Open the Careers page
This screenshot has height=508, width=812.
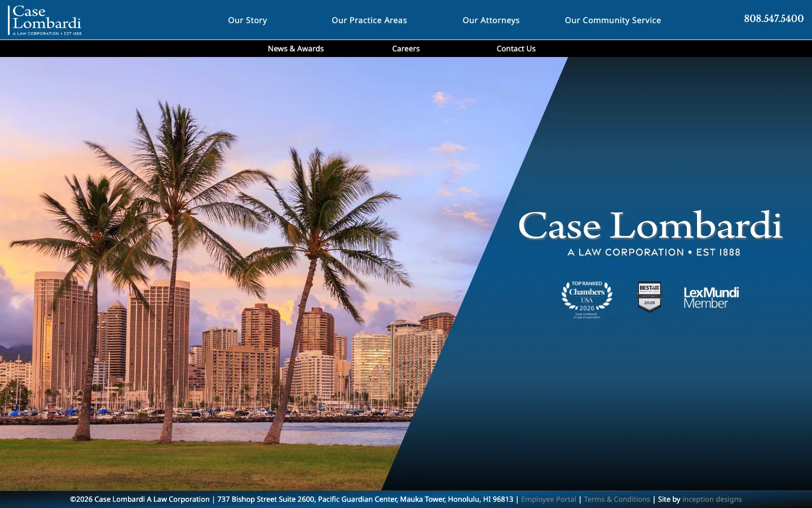[x=406, y=49]
